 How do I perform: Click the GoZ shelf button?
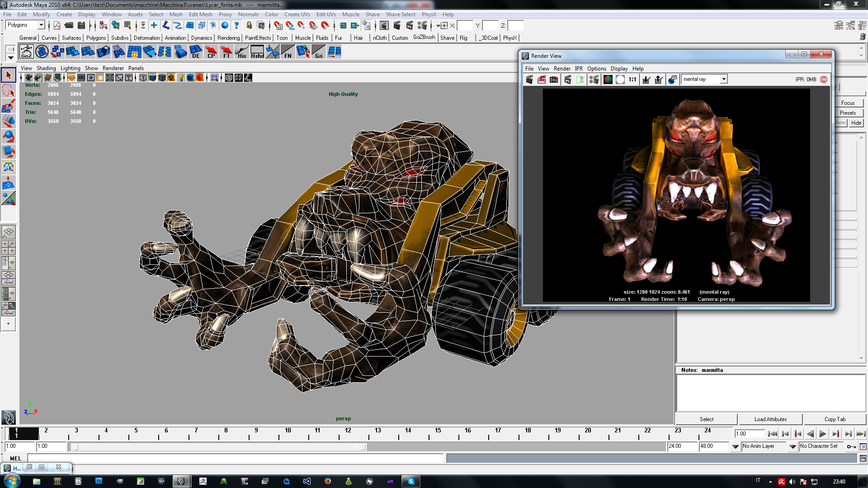point(26,52)
